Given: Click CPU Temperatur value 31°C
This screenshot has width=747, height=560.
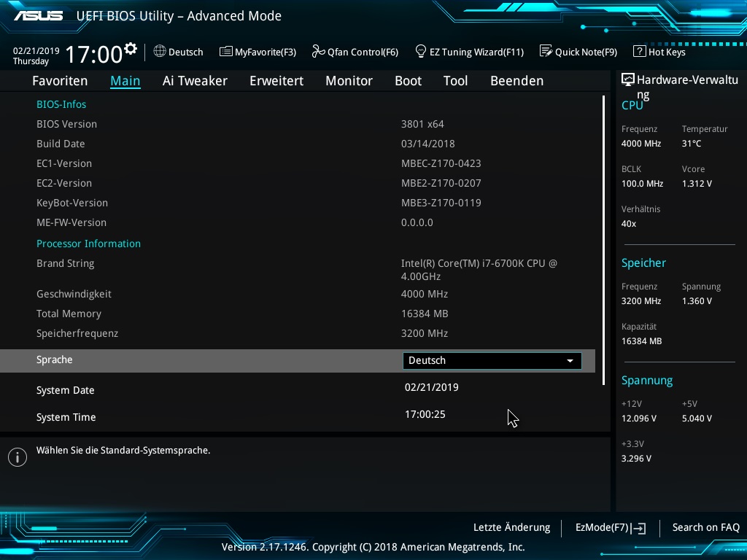Looking at the screenshot, I should (692, 144).
